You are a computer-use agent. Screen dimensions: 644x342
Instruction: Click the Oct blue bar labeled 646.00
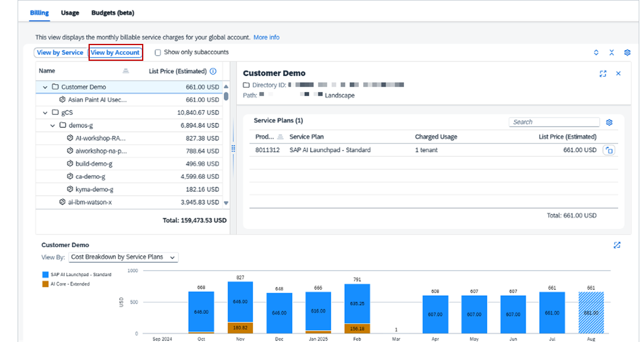[201, 312]
